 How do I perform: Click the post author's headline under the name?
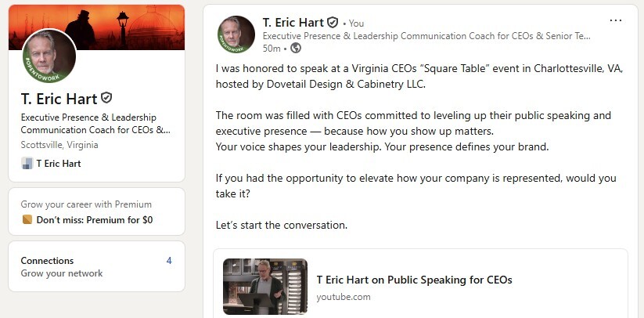pyautogui.click(x=426, y=36)
